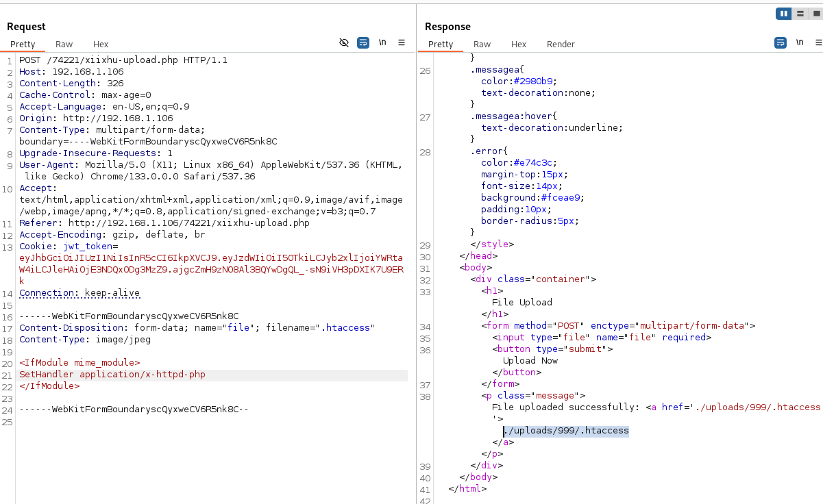The width and height of the screenshot is (823, 504).
Task: Show non-printable characters in the Request panel
Action: tap(382, 42)
